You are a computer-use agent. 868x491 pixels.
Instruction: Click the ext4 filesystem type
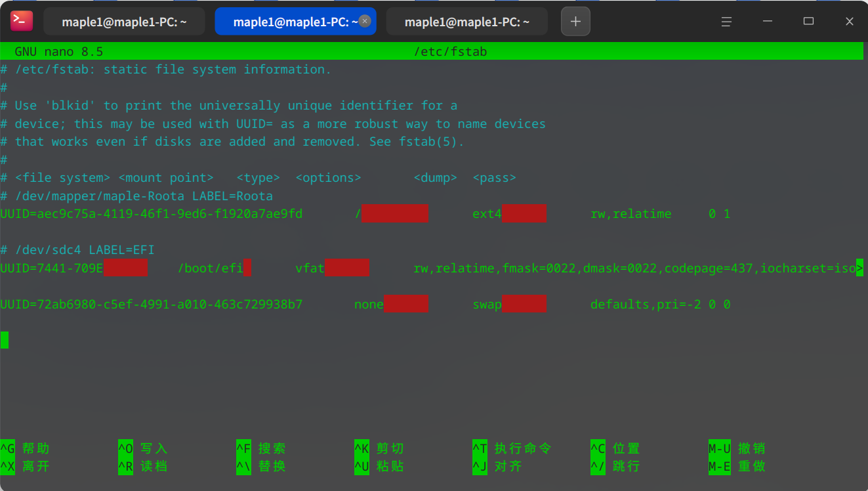tap(487, 214)
